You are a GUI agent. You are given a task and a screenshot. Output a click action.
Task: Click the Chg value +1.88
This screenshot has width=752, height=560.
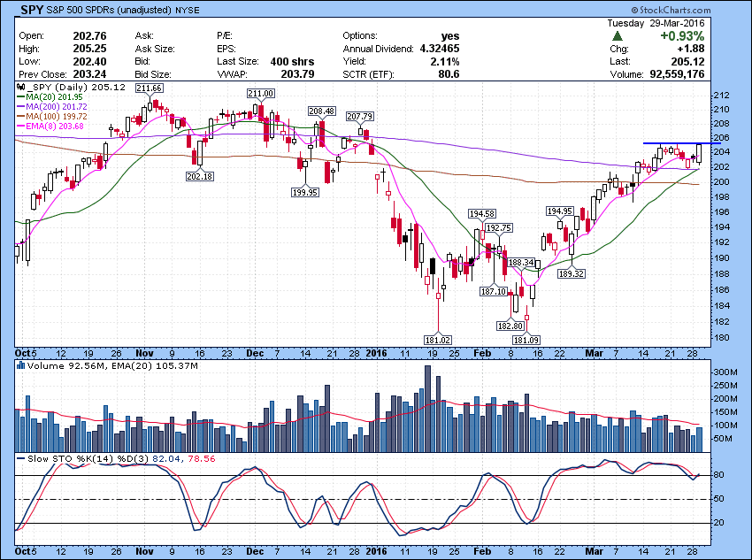[x=691, y=49]
